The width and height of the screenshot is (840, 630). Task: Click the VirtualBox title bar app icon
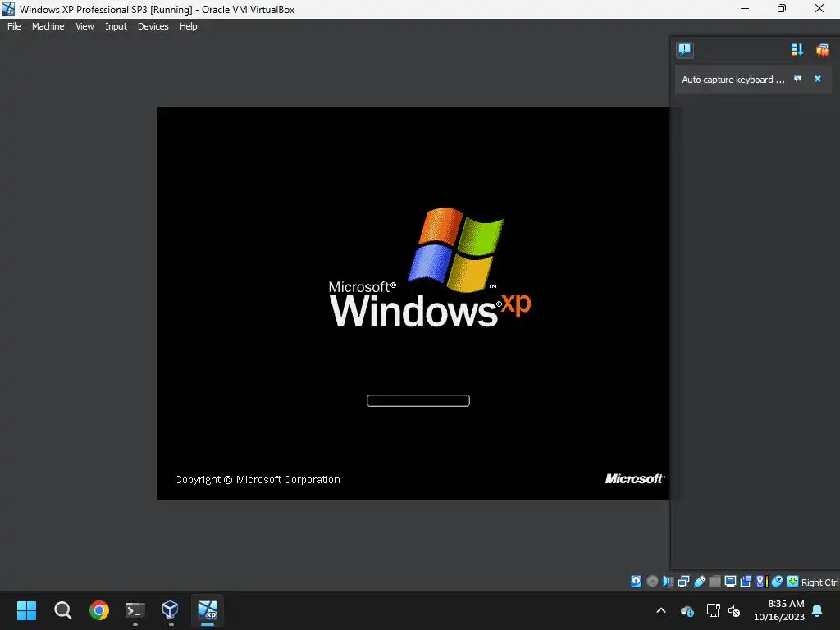8,9
